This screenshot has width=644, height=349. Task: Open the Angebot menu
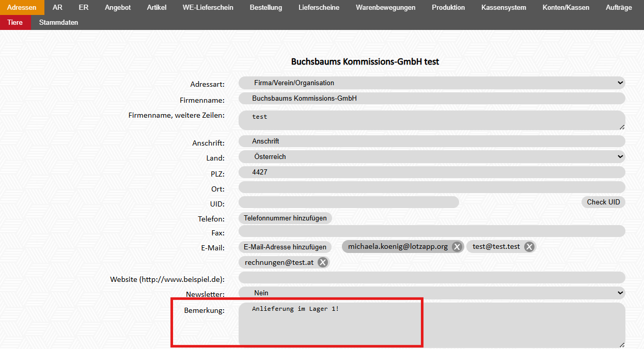click(118, 7)
